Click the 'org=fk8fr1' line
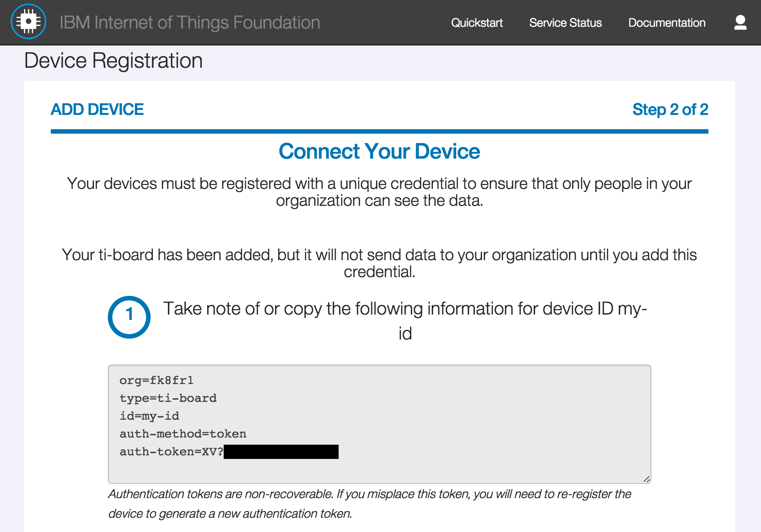Viewport: 761px width, 532px height. coord(156,381)
